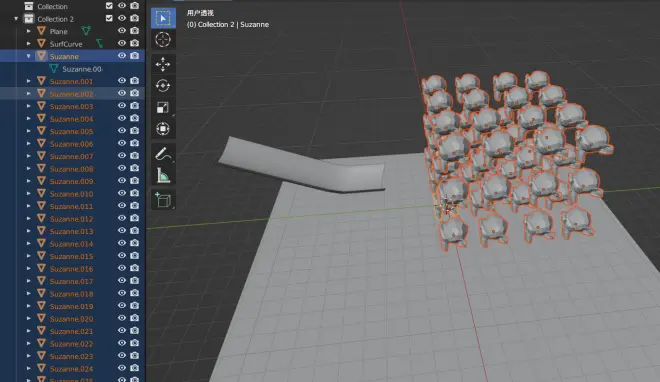Pick the Rotate tool
The width and height of the screenshot is (660, 382).
pyautogui.click(x=163, y=86)
